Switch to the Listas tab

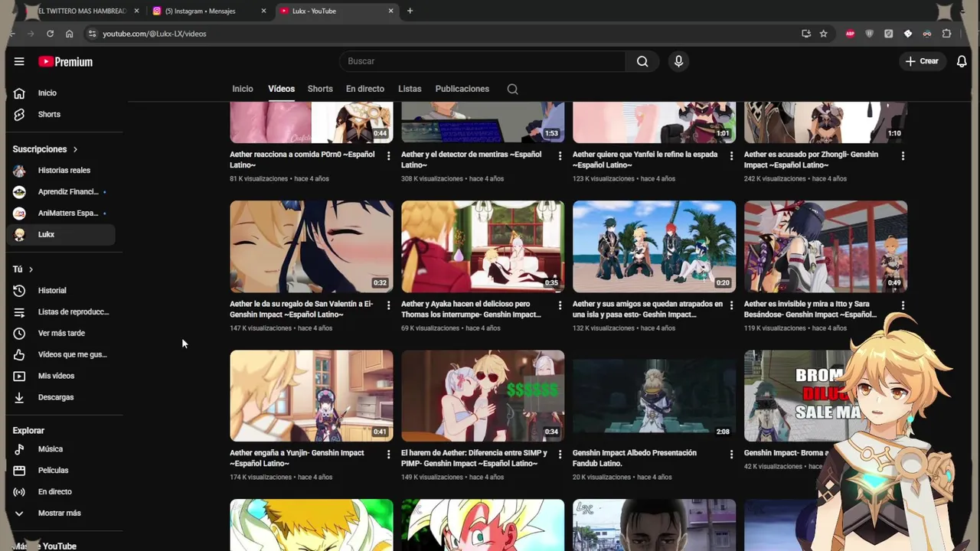point(410,89)
